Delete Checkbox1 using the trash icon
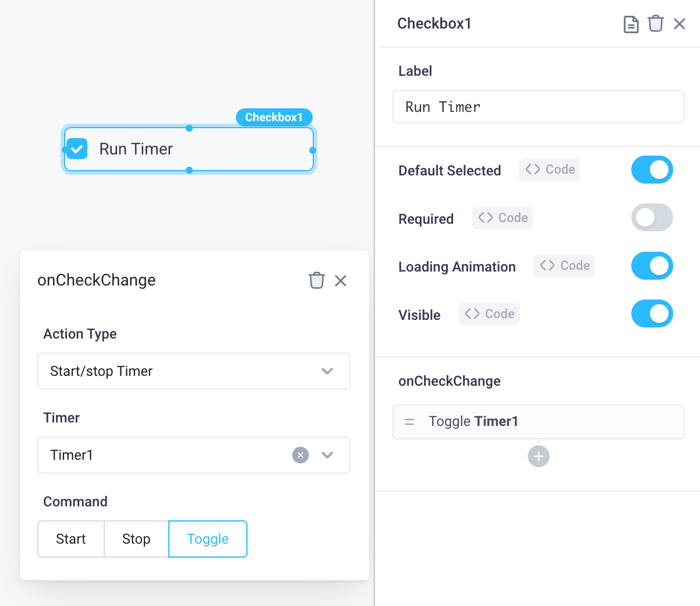Image resolution: width=700 pixels, height=606 pixels. click(656, 24)
